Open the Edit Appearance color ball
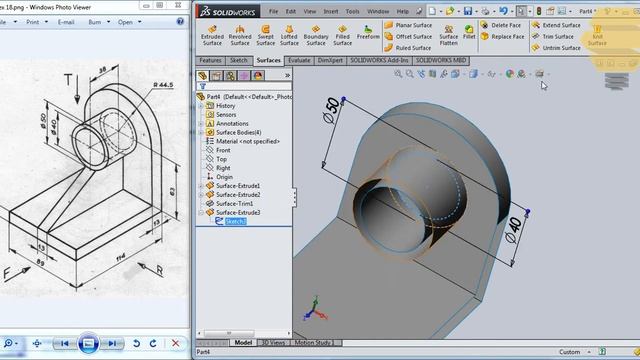640x360 pixels. pos(509,74)
